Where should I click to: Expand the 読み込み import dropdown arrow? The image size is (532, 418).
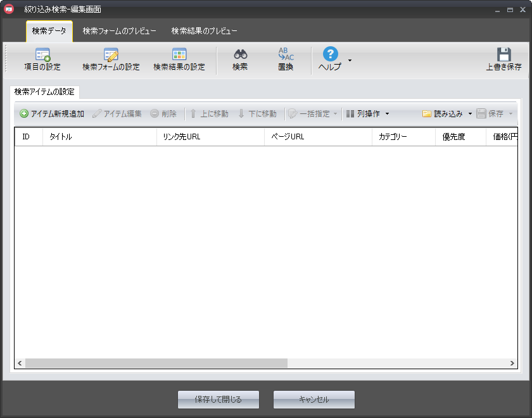(470, 114)
